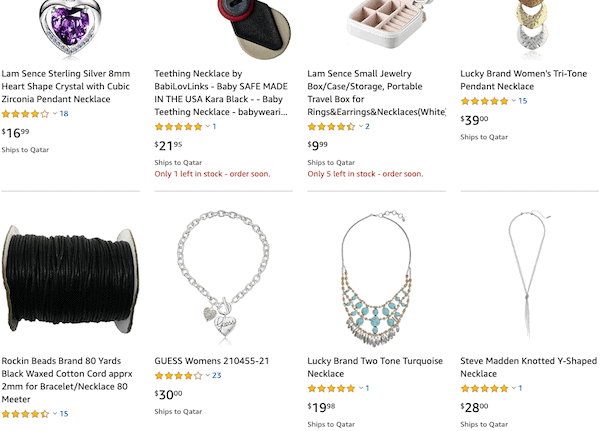Click five-star rating of Teething Necklace
This screenshot has width=600, height=431.
click(178, 127)
